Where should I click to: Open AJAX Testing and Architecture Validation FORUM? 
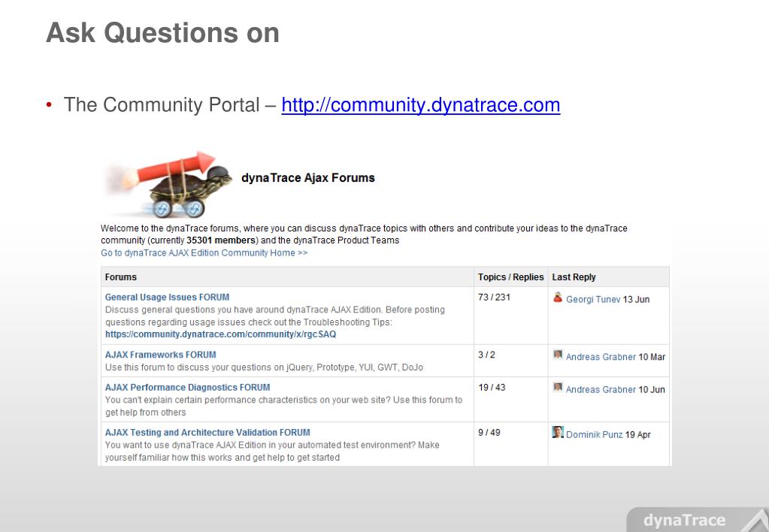pyautogui.click(x=207, y=433)
